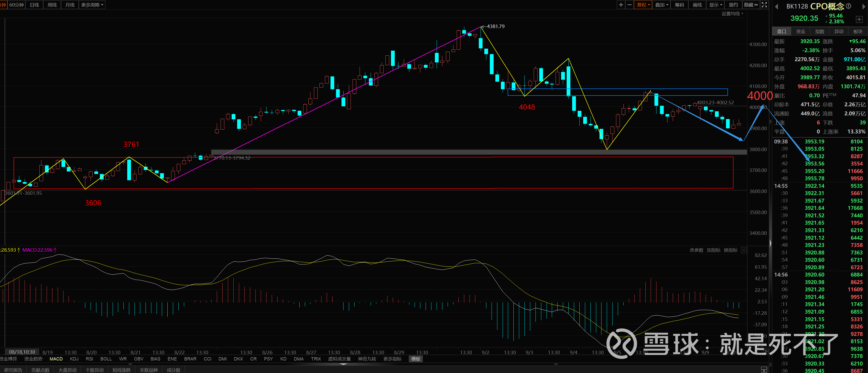Image resolution: width=868 pixels, height=373 pixels.
Task: Close the MACD indicator panel
Action: (744, 250)
